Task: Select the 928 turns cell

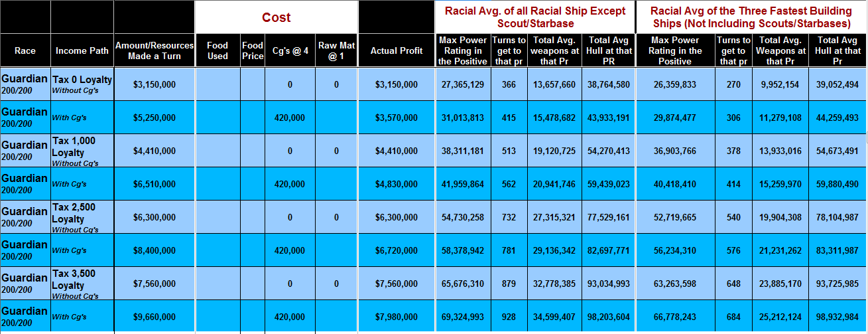Action: point(509,317)
